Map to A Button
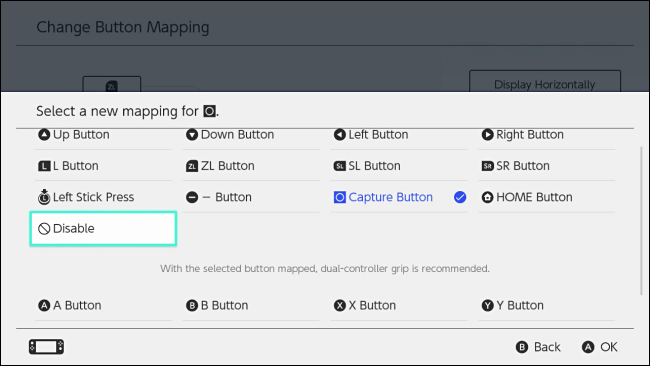Screen dimensions: 650x366 103,305
